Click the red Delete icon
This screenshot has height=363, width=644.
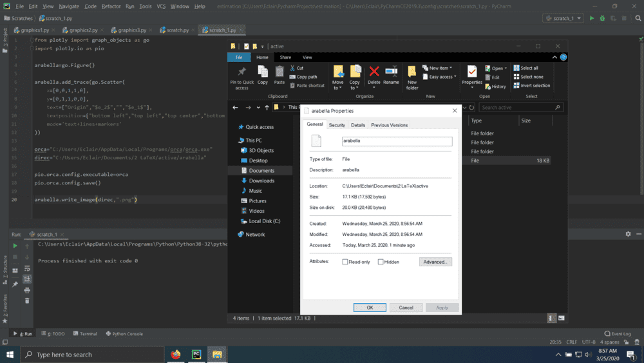pos(374,72)
